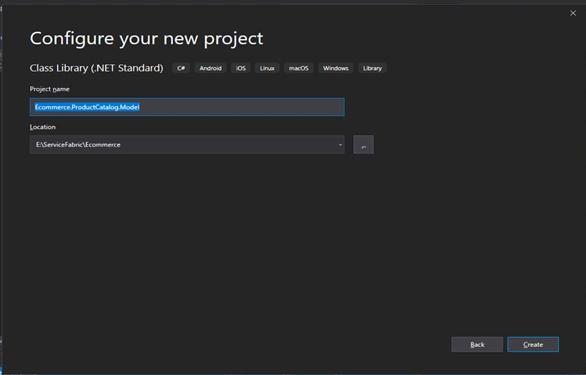Image resolution: width=586 pixels, height=375 pixels.
Task: Close the Configure your new project dialog
Action: (x=573, y=13)
